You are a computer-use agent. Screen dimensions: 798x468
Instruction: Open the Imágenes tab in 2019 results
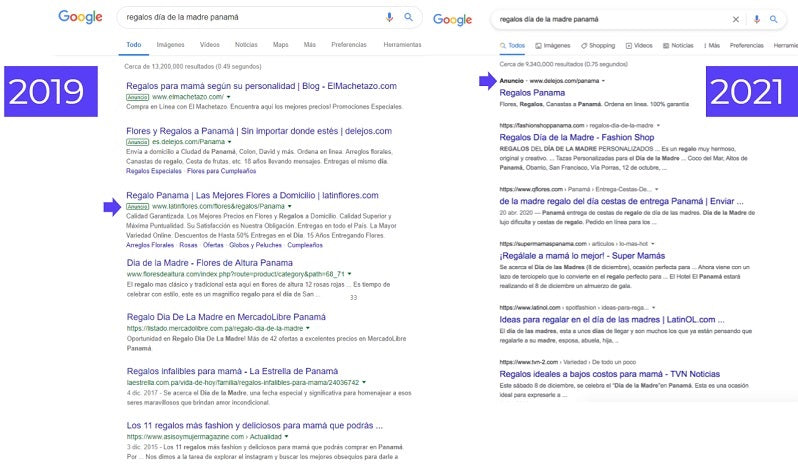pos(170,45)
